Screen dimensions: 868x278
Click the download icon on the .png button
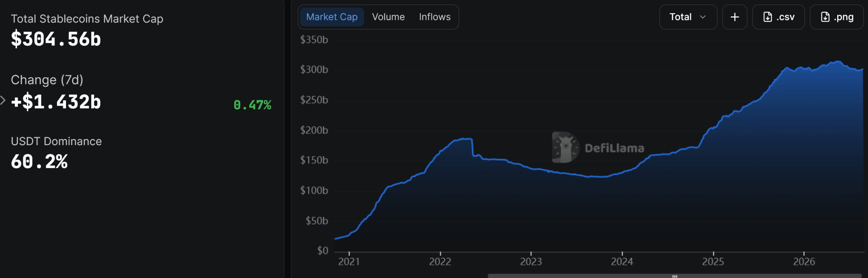[x=825, y=17]
